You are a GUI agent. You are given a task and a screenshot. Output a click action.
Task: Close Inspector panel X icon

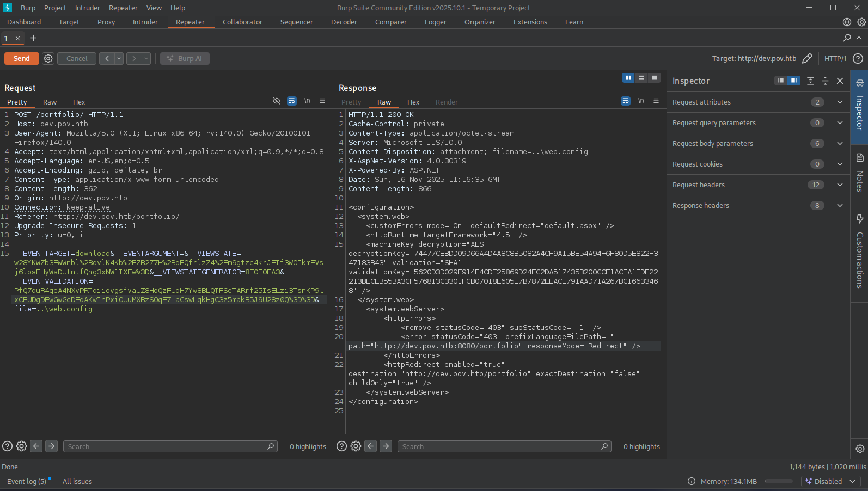tap(840, 81)
